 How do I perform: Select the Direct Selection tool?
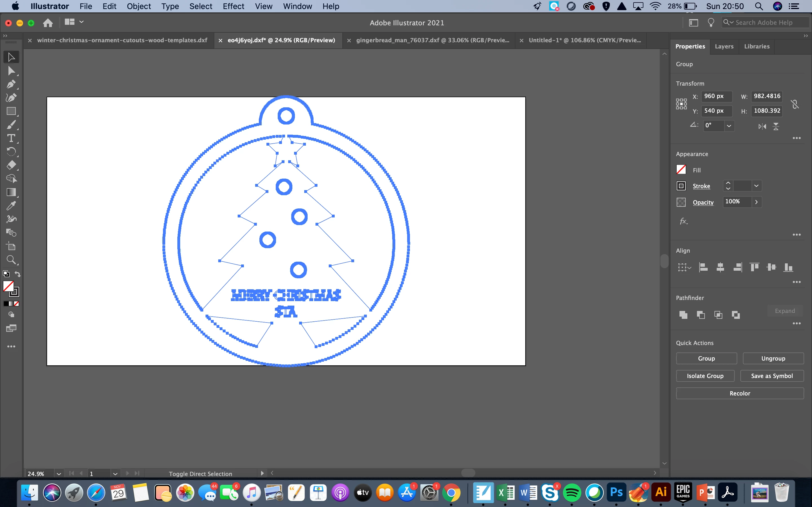tap(11, 71)
